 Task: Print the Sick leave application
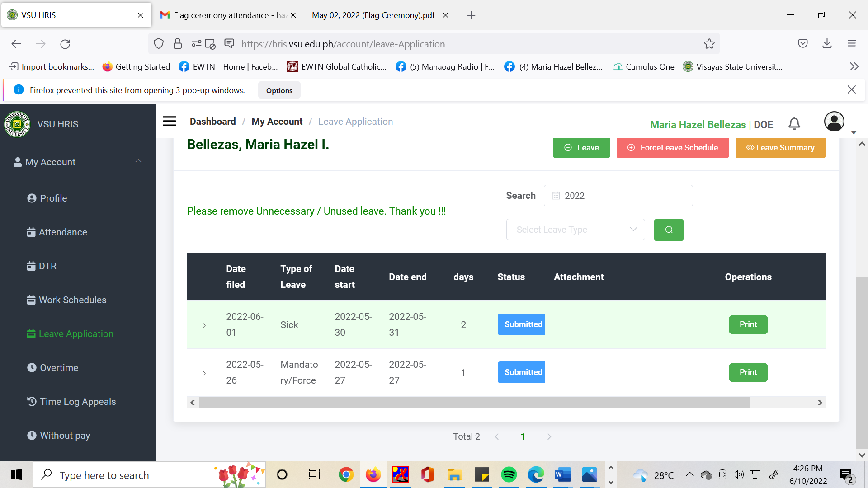click(x=748, y=324)
